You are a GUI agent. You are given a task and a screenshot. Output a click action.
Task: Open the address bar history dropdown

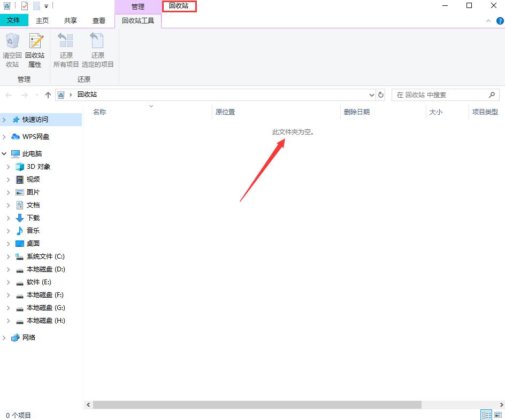coord(372,95)
